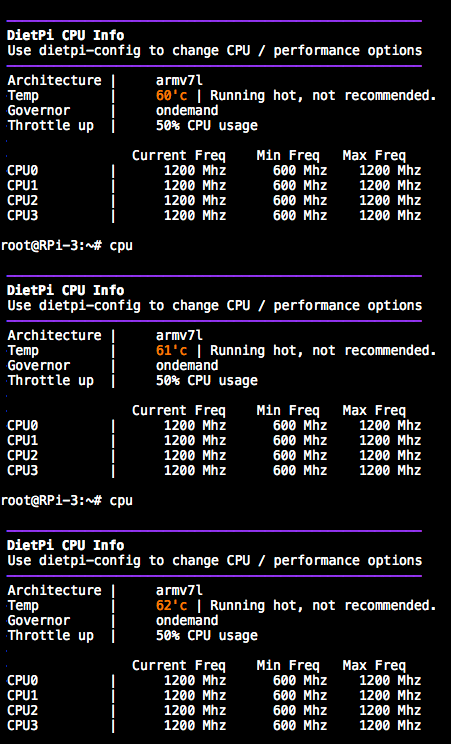The width and height of the screenshot is (451, 744).
Task: Click the first root@RPi-3 cpu command prompt
Action: (x=66, y=246)
